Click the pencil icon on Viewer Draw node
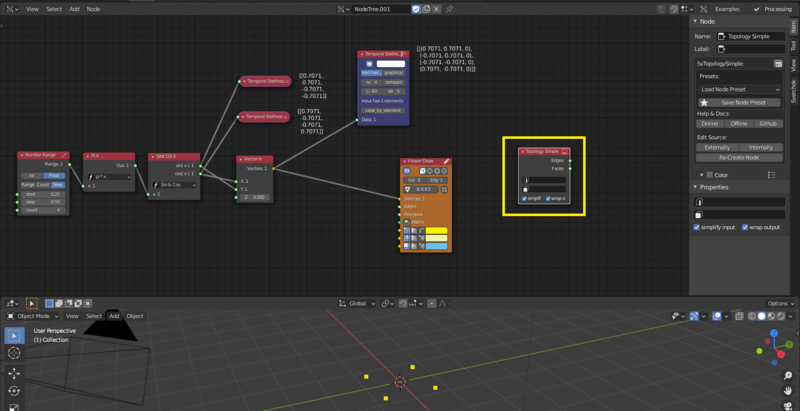The width and height of the screenshot is (800, 411). 446,161
